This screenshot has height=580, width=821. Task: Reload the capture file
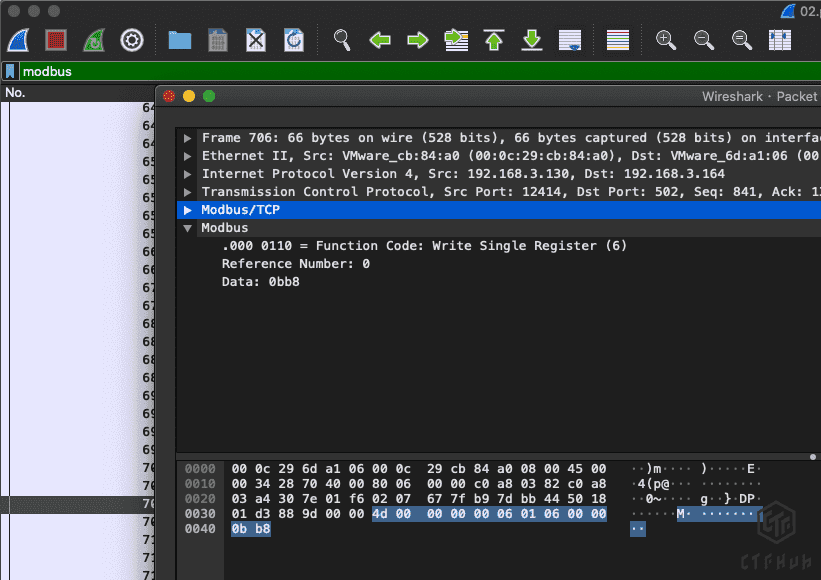point(294,40)
